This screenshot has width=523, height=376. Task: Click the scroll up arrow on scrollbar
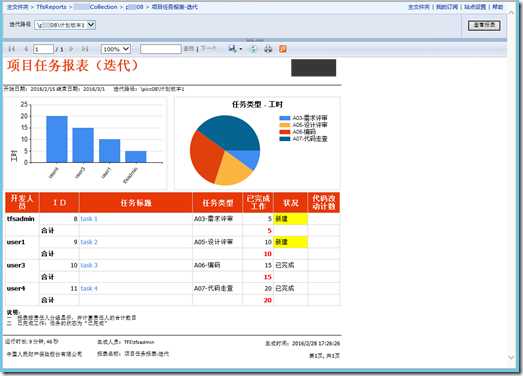511,13
